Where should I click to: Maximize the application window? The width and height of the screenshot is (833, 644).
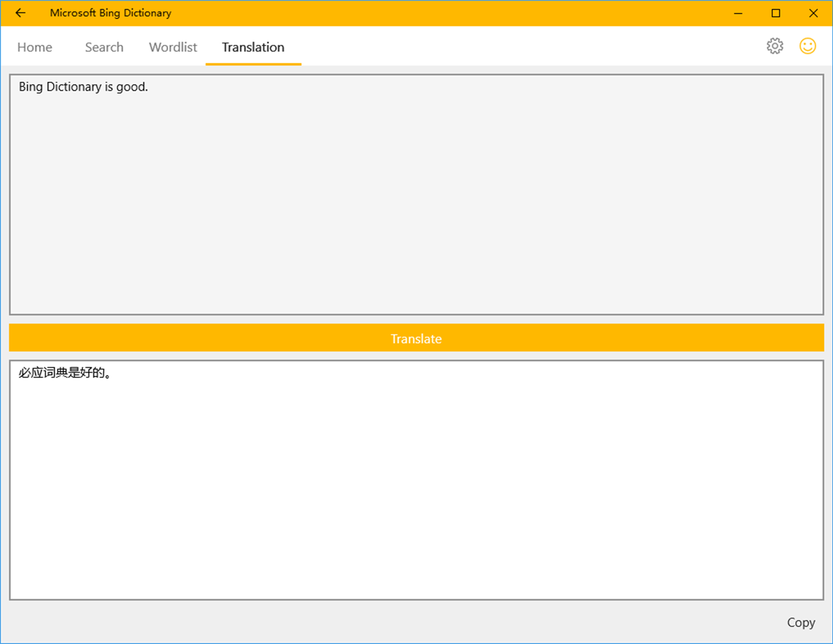coord(775,13)
